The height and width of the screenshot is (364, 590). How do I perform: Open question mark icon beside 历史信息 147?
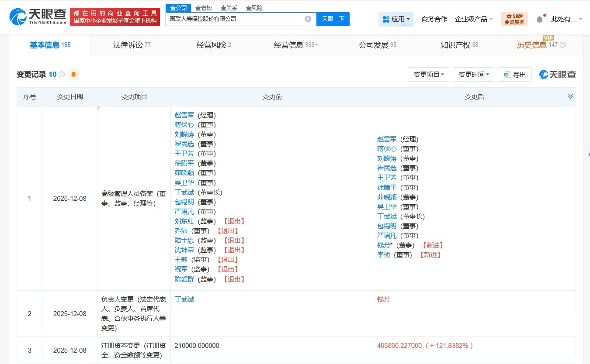tap(563, 45)
